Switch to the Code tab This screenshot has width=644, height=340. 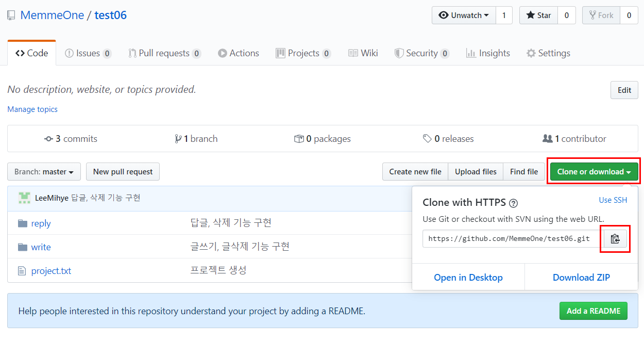coord(32,53)
